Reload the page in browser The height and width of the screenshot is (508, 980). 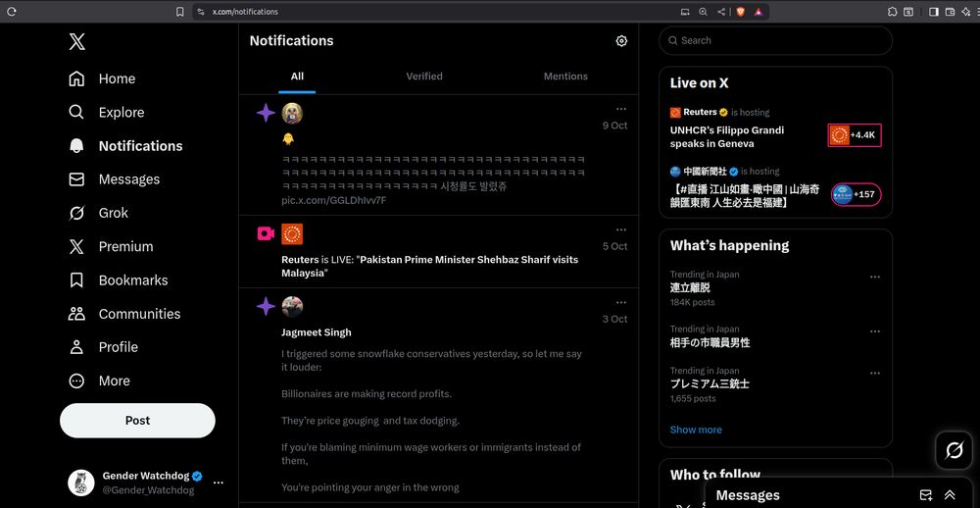[11, 11]
